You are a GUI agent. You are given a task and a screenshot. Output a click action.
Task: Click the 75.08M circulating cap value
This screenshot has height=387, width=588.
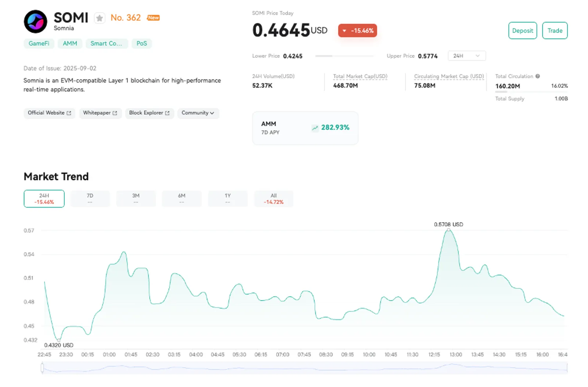[x=425, y=85]
